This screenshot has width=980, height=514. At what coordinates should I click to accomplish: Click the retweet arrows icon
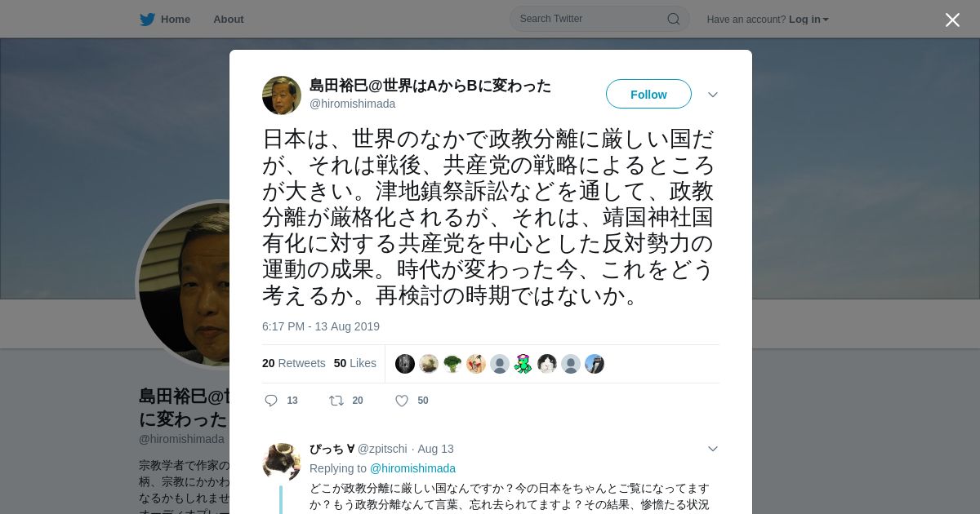(336, 401)
